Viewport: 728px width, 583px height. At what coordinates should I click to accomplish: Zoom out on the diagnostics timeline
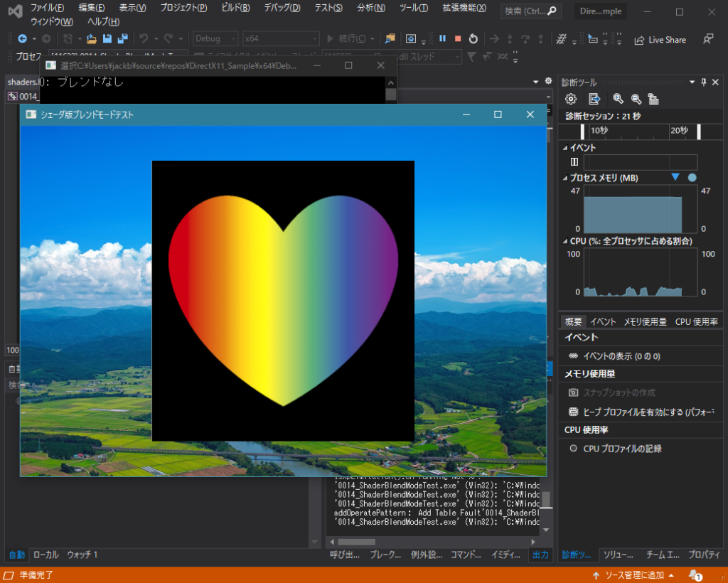[x=635, y=100]
